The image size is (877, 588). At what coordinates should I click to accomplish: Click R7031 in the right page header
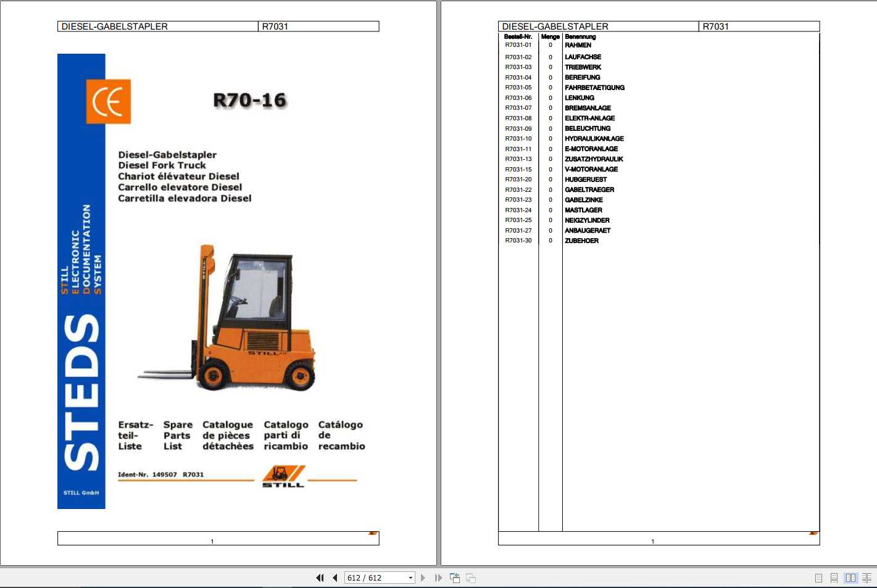point(716,27)
